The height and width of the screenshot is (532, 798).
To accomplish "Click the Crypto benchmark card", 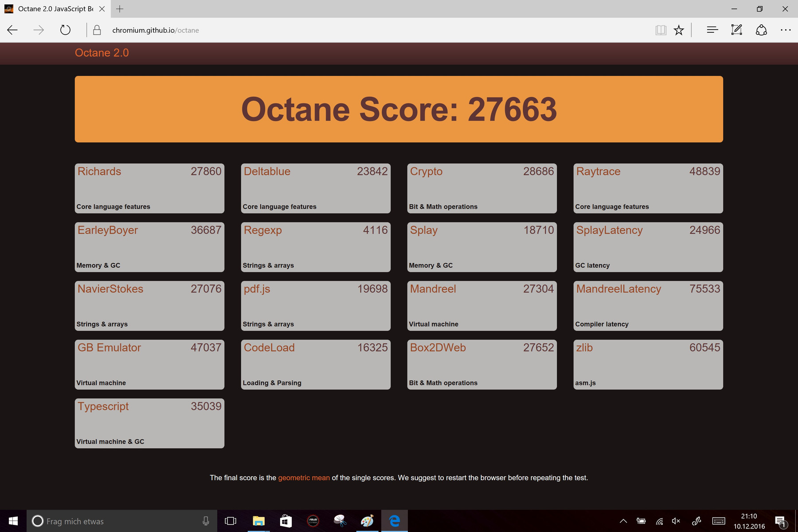I will (x=482, y=188).
